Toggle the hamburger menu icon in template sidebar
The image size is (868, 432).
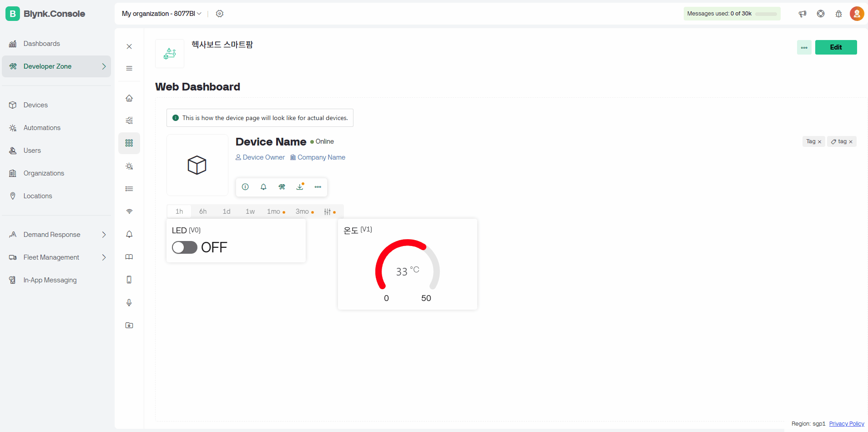point(129,68)
